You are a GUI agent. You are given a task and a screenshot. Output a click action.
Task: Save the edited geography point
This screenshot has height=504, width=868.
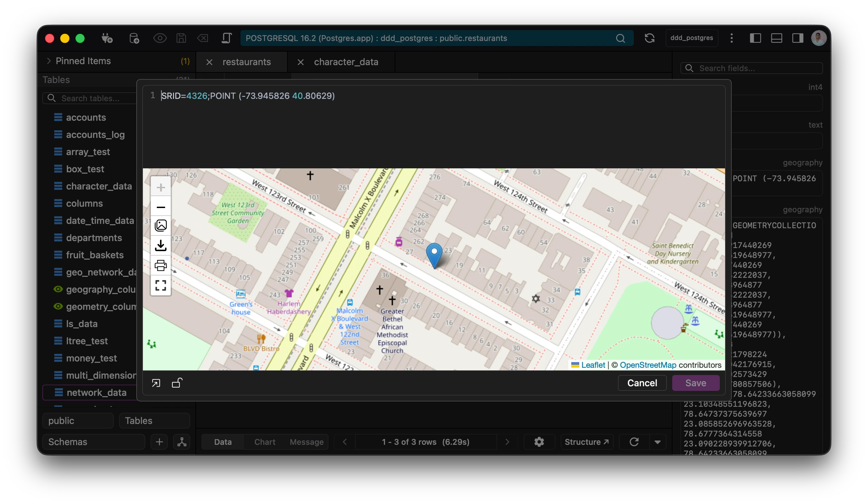695,383
